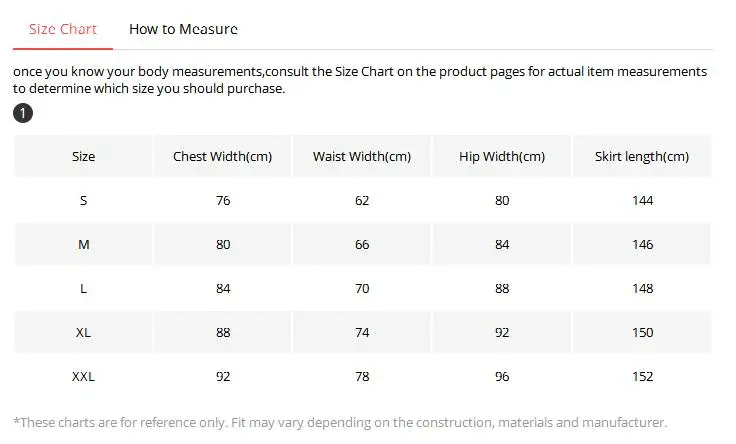The width and height of the screenshot is (736, 444).
Task: Click skirt length value 152 for XXL
Action: coord(643,377)
